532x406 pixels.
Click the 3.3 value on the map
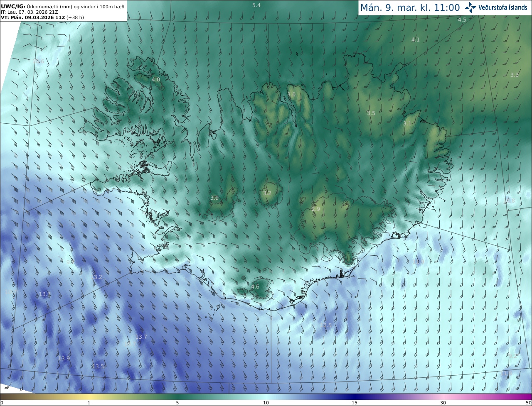coord(515,75)
